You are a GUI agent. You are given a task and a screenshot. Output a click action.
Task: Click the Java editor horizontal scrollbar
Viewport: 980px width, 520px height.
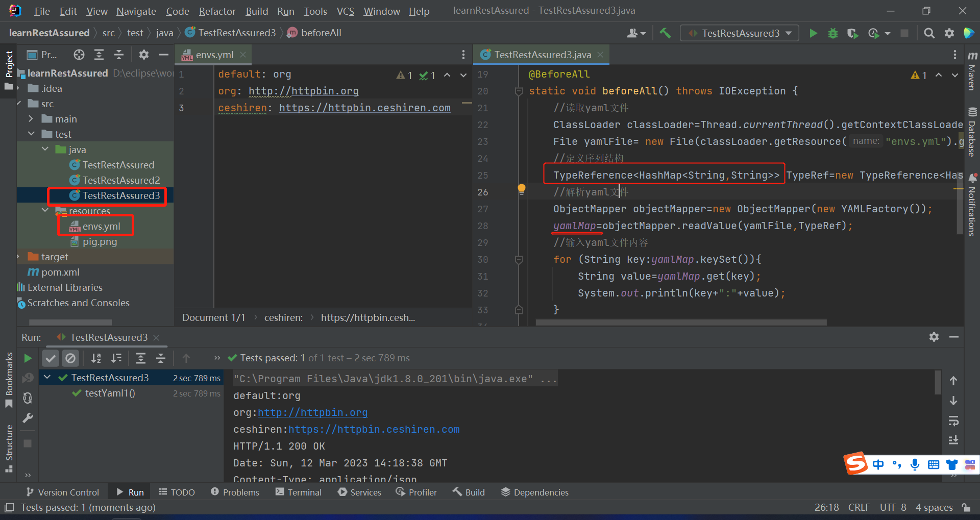pyautogui.click(x=681, y=322)
